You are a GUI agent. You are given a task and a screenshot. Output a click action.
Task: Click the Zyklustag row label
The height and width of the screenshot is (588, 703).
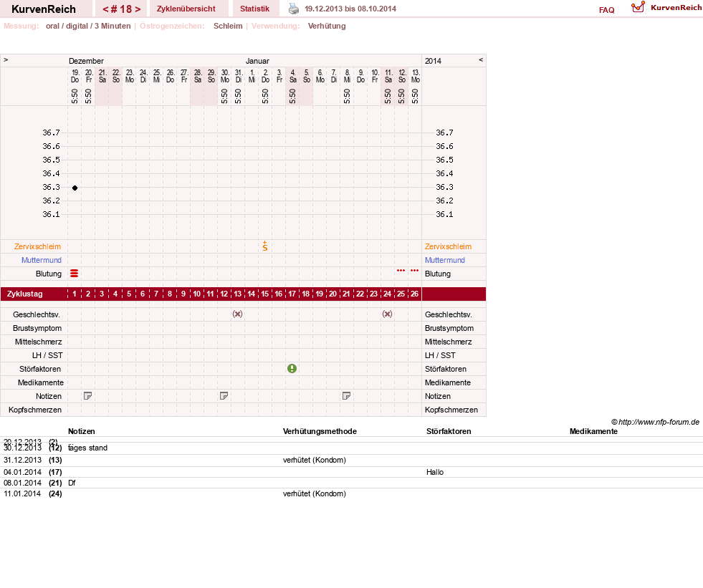[24, 294]
